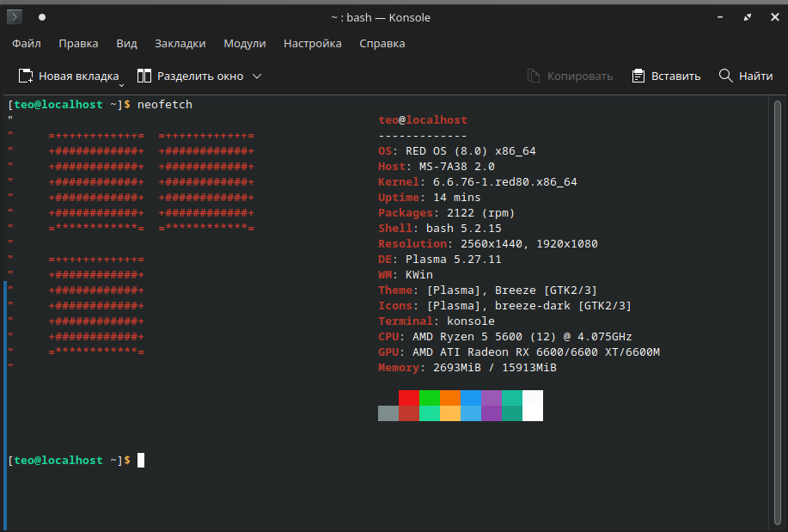This screenshot has width=788, height=532.
Task: Click the typed neofetch command
Action: click(165, 105)
